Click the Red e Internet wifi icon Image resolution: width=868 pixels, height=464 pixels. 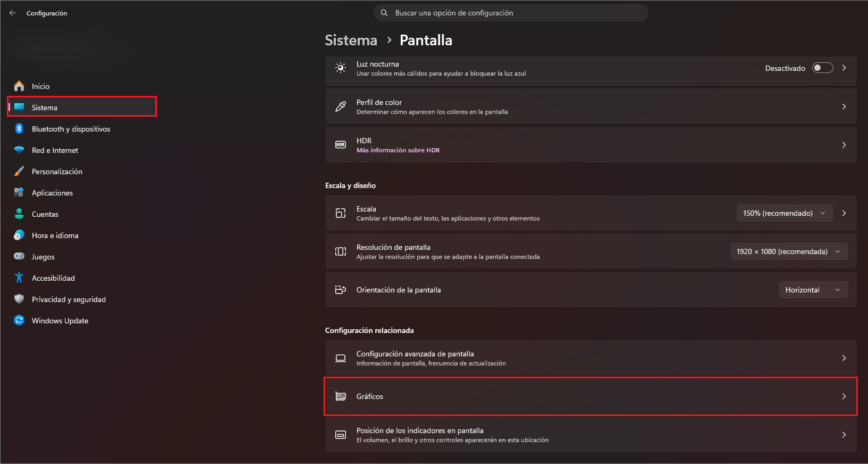coord(19,150)
